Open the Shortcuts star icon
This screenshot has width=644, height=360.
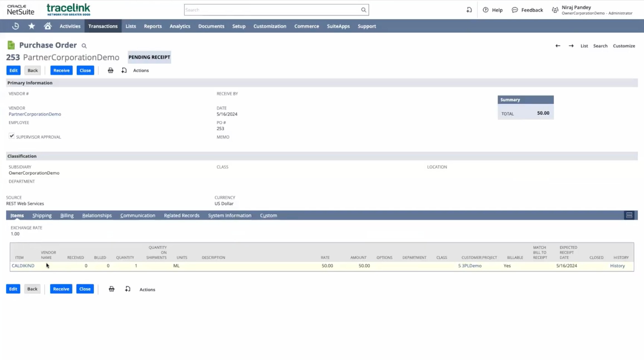coord(31,26)
